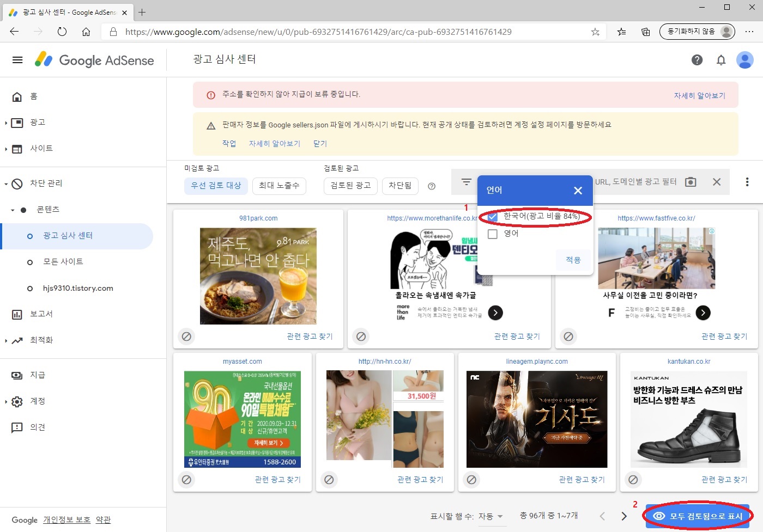Block the fastfive.co.kr ad
Screen dimensions: 763x532
coord(568,337)
